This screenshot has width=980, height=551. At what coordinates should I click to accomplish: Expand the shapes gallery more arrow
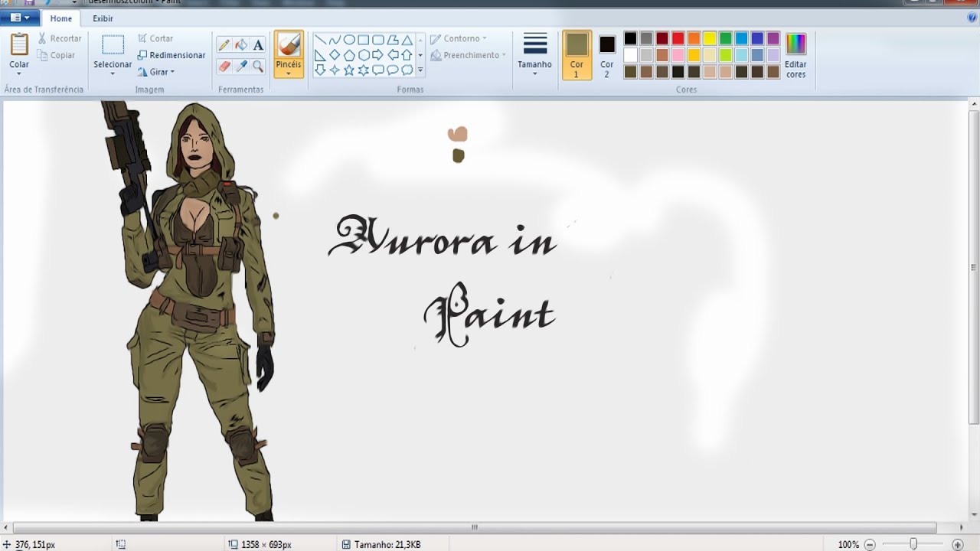click(420, 70)
